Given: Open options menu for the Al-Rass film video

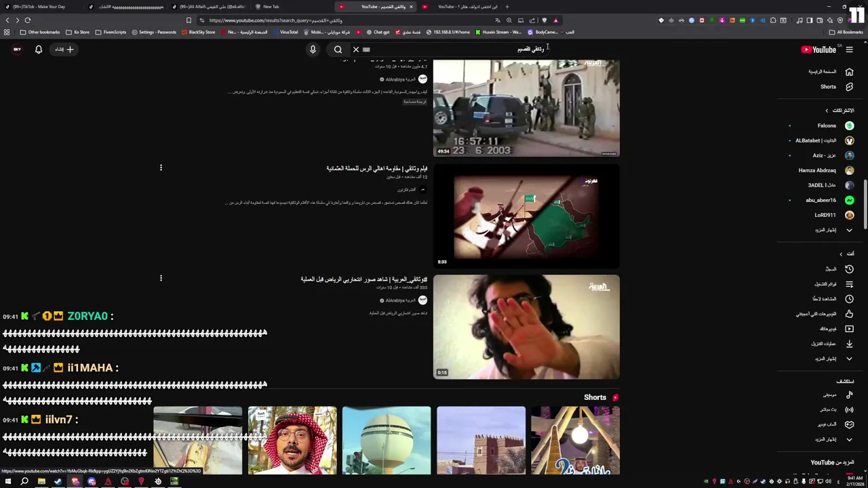Looking at the screenshot, I should click(x=161, y=167).
